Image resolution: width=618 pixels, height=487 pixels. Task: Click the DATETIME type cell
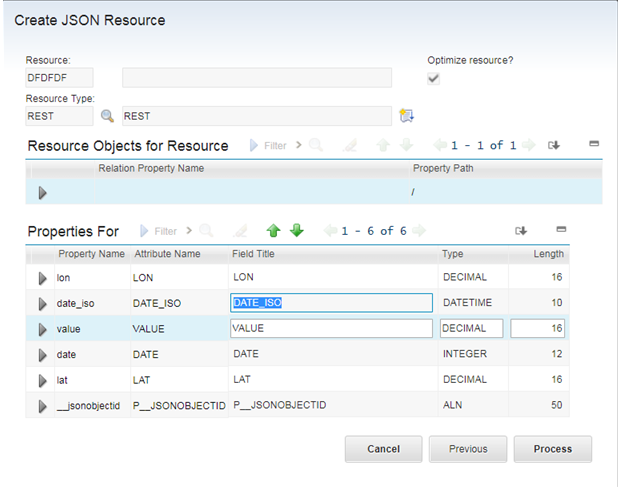pyautogui.click(x=473, y=303)
